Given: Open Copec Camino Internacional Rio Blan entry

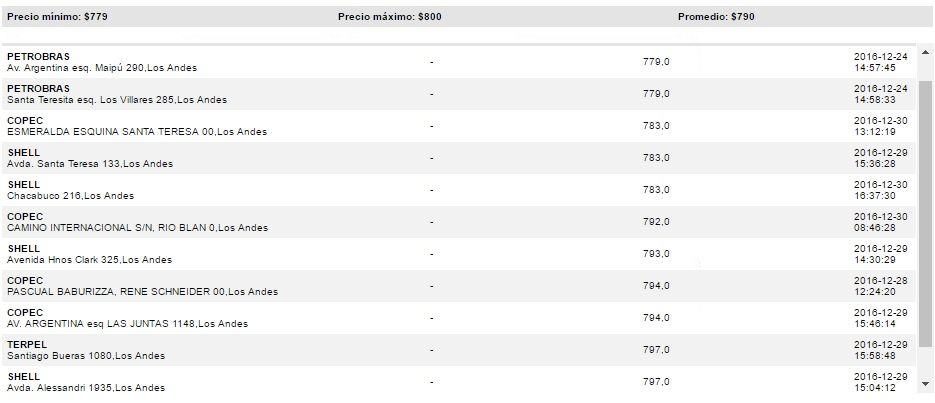Looking at the screenshot, I should 137,222.
